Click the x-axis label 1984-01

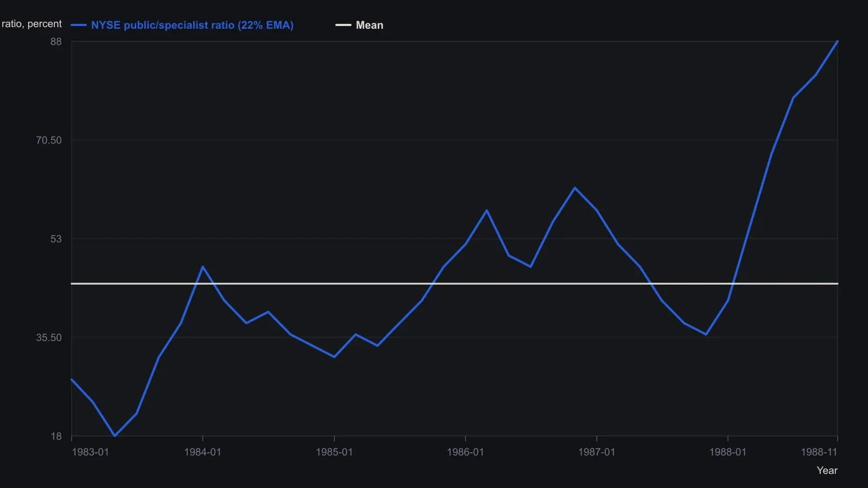click(202, 452)
